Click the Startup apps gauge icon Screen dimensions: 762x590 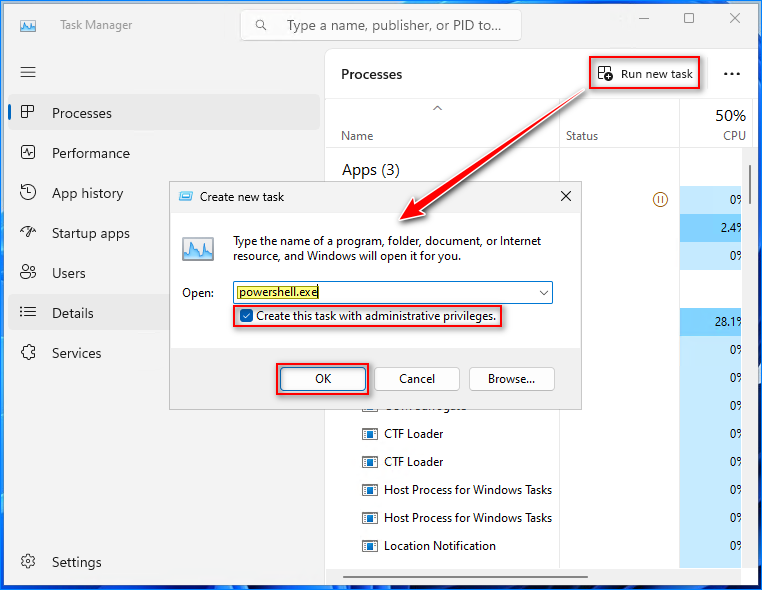[28, 232]
